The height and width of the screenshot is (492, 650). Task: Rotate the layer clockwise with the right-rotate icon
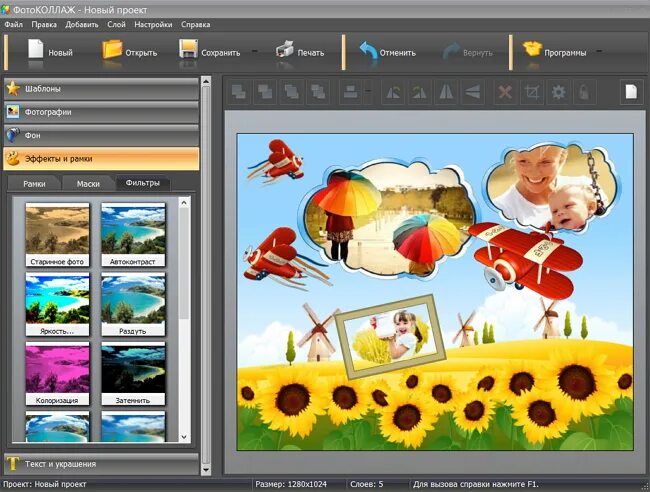point(419,92)
